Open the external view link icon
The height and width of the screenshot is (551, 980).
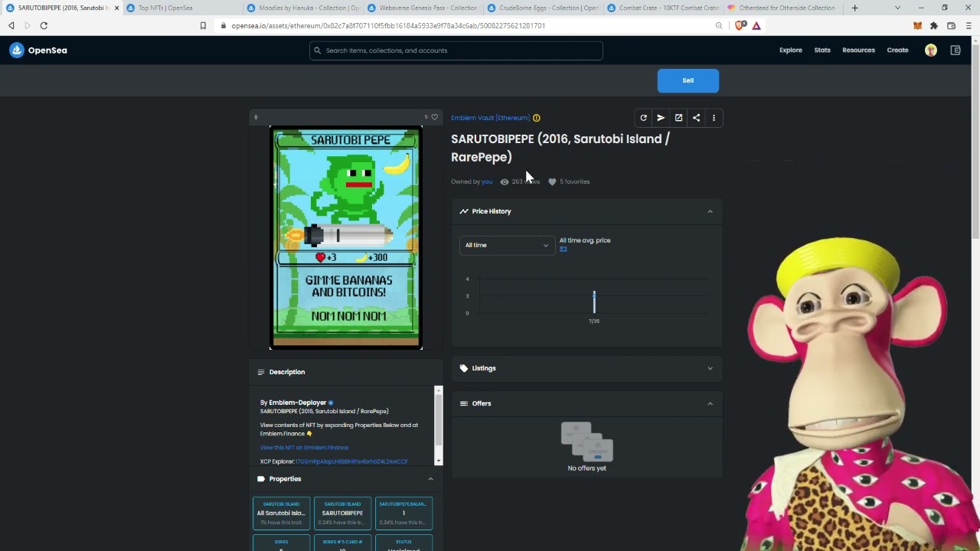pyautogui.click(x=678, y=118)
